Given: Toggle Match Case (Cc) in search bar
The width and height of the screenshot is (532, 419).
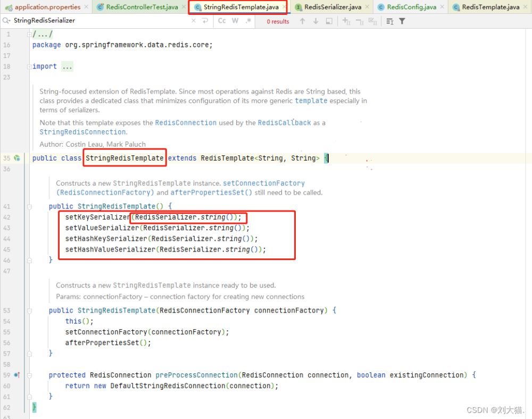Looking at the screenshot, I should click(x=222, y=21).
